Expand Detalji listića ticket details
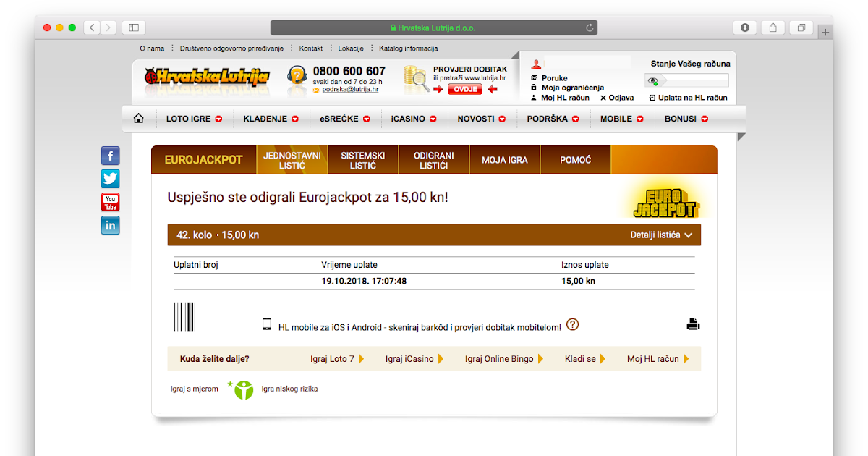Image resolution: width=868 pixels, height=456 pixels. (661, 235)
